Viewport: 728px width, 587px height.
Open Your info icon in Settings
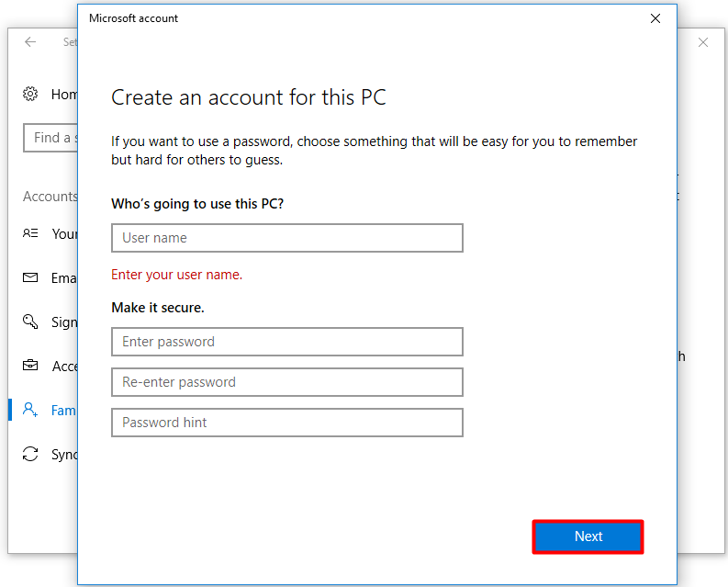pos(30,233)
